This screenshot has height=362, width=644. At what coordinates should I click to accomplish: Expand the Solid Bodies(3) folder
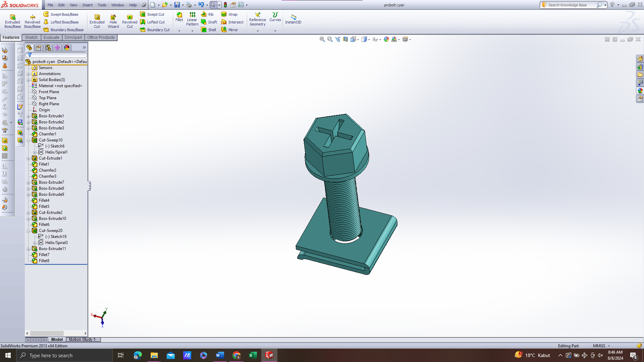[29, 80]
